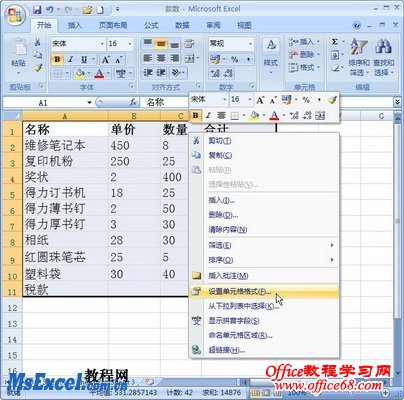Open 查找和选择 binoculars button
The image size is (404, 400).
pyautogui.click(x=383, y=57)
